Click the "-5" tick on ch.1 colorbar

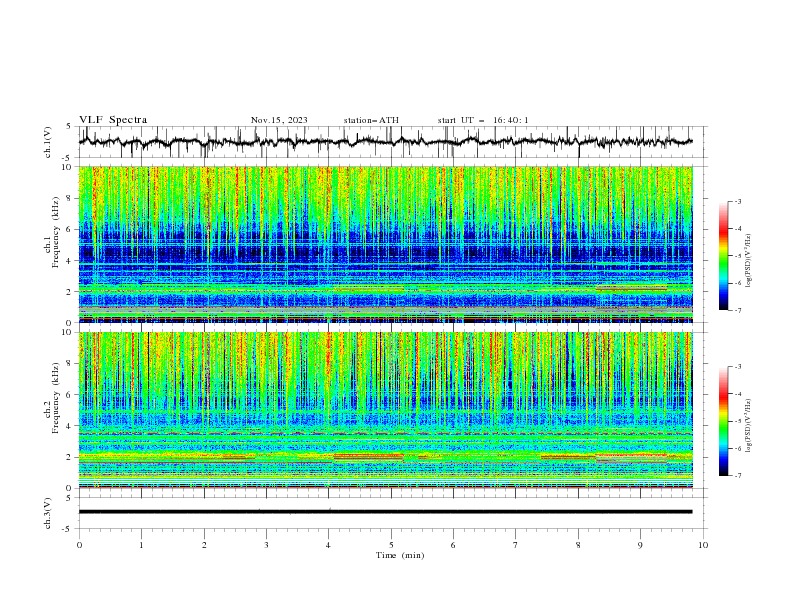click(737, 256)
